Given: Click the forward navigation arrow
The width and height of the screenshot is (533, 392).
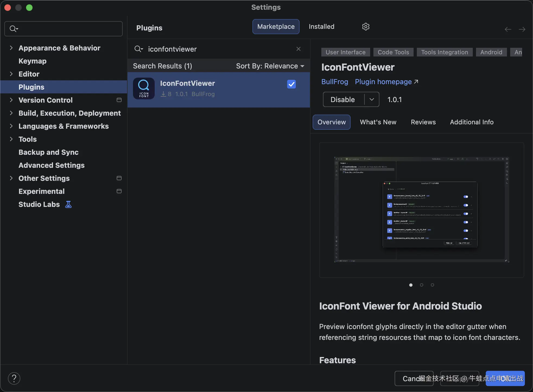Looking at the screenshot, I should coord(522,29).
